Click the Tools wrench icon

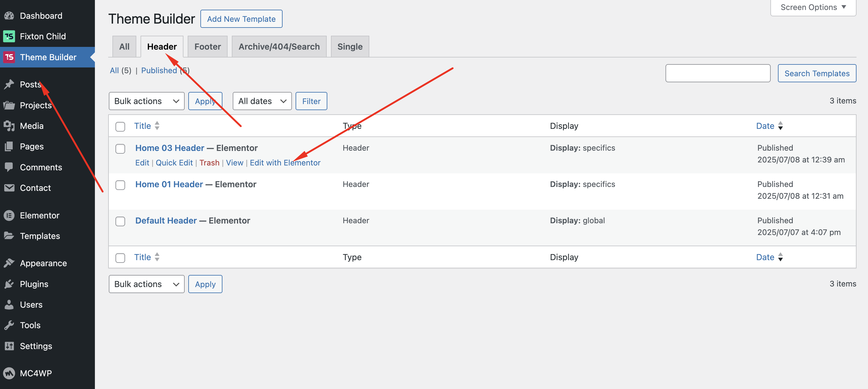pyautogui.click(x=9, y=325)
